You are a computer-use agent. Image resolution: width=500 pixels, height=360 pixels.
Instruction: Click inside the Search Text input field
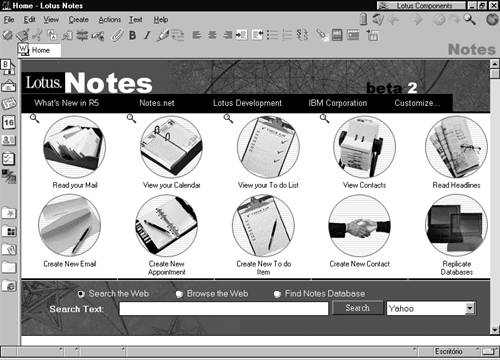[x=224, y=309]
